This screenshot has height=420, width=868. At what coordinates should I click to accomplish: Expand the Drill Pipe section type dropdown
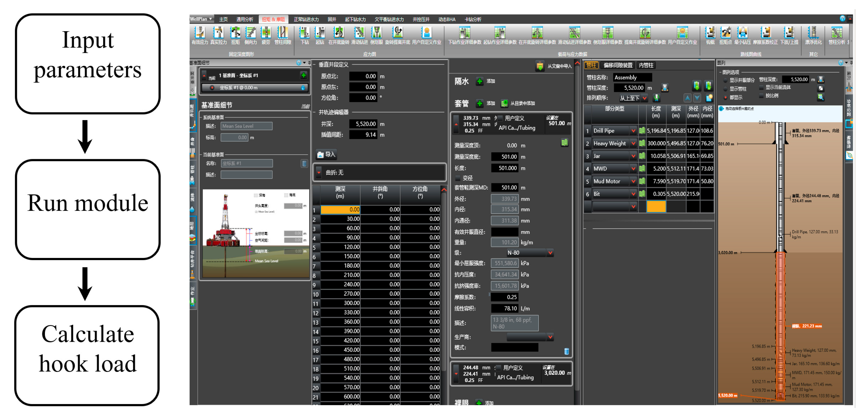click(633, 131)
